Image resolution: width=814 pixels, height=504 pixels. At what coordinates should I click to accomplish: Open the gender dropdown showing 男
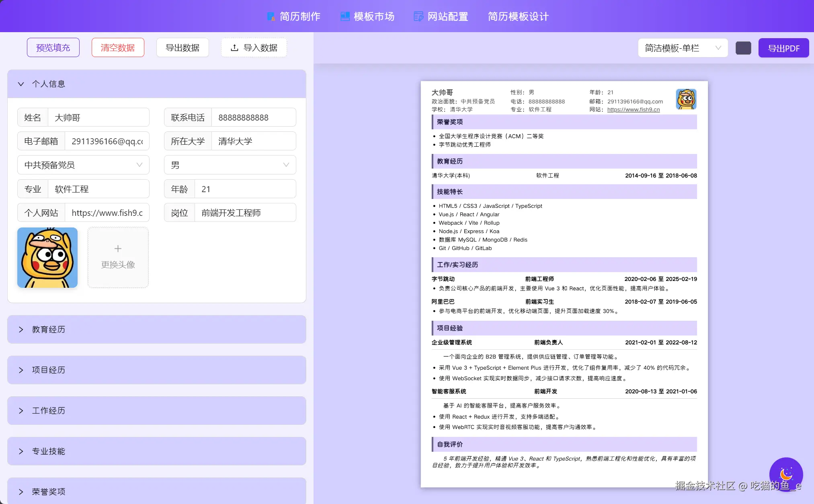pyautogui.click(x=230, y=165)
